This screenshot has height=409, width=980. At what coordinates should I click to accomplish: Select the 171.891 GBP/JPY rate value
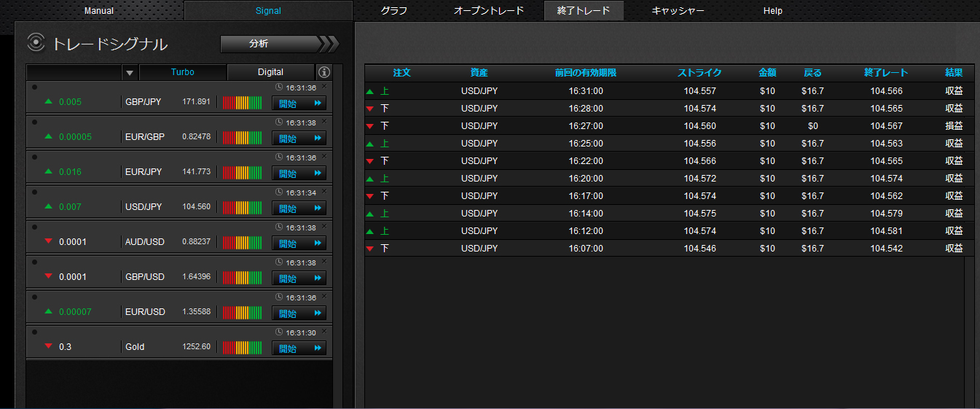[197, 102]
